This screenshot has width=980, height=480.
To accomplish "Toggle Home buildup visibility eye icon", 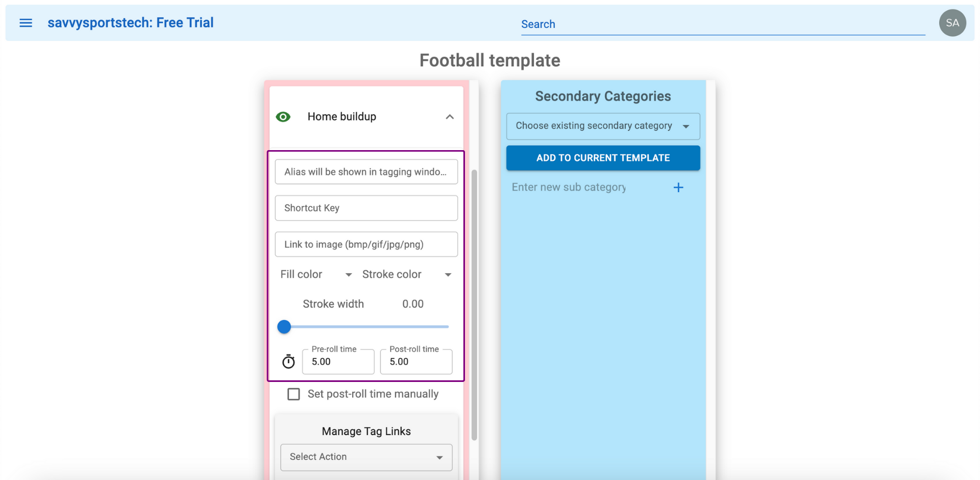I will [x=283, y=117].
